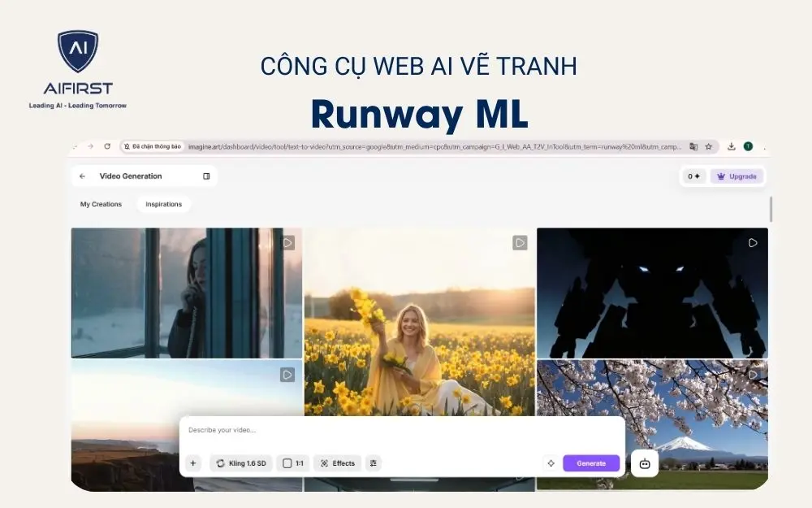Open the Kling 1.6 SD model selector
Image resolution: width=812 pixels, height=508 pixels.
pyautogui.click(x=241, y=463)
